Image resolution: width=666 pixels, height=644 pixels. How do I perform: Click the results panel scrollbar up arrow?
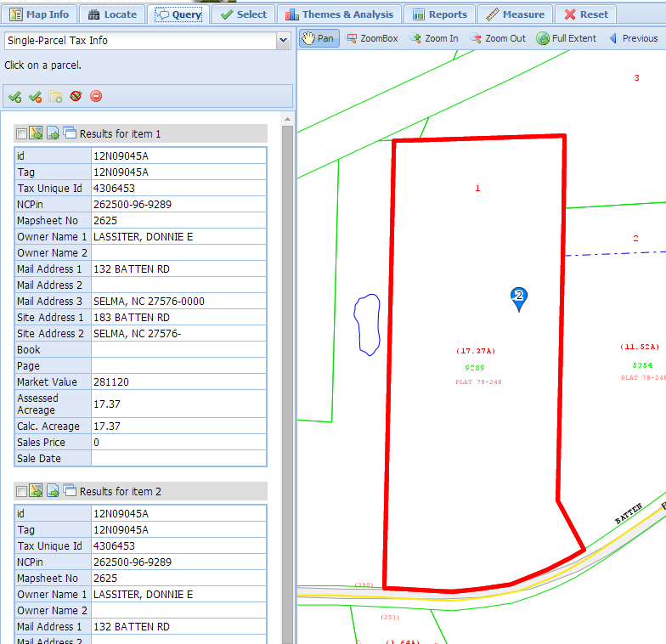pyautogui.click(x=287, y=116)
